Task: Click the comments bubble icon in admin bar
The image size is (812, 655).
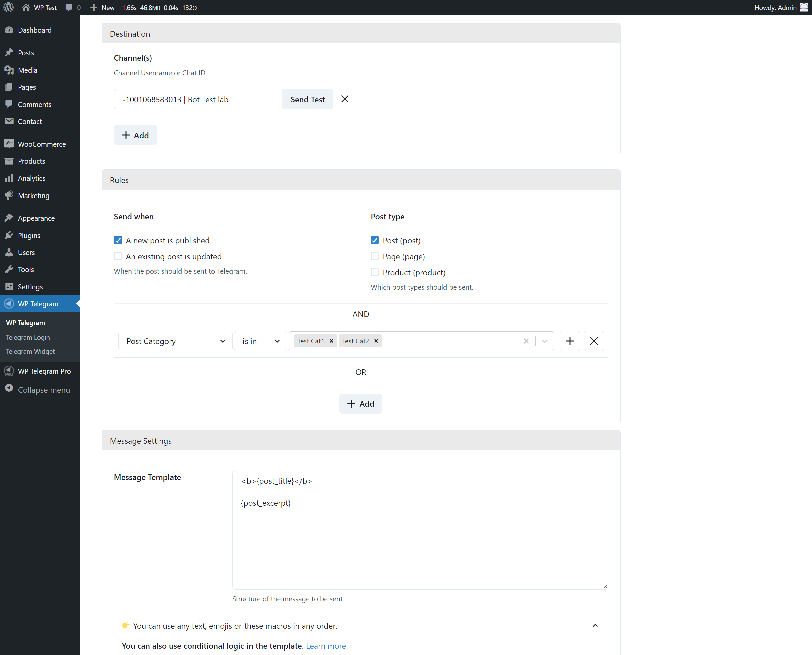Action: (x=69, y=8)
